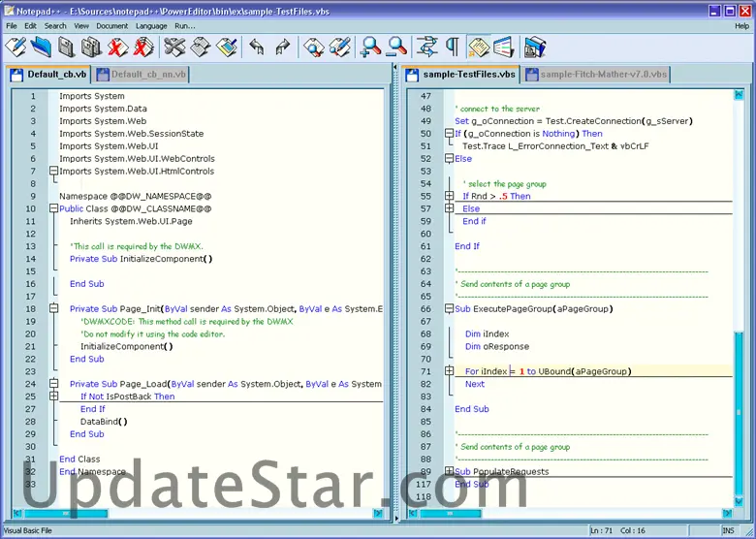756x539 pixels.
Task: Click the Open file toolbar icon
Action: (41, 47)
